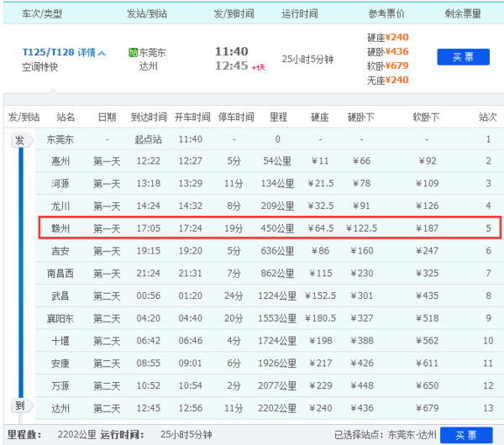Image resolution: width=504 pixels, height=445 pixels.
Task: Click the top 买票 buy ticket button
Action: click(x=463, y=57)
